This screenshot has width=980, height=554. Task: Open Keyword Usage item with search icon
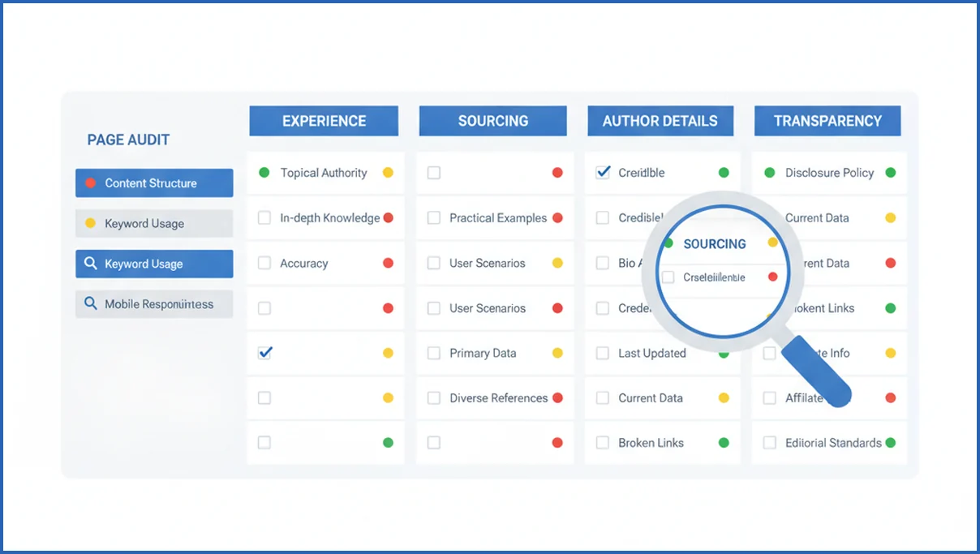pyautogui.click(x=154, y=264)
